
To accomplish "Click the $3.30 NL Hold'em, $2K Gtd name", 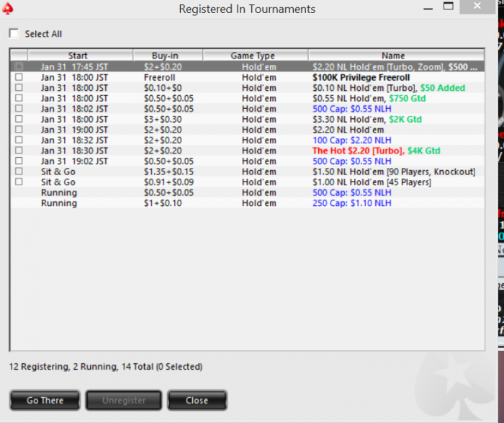I will click(366, 120).
